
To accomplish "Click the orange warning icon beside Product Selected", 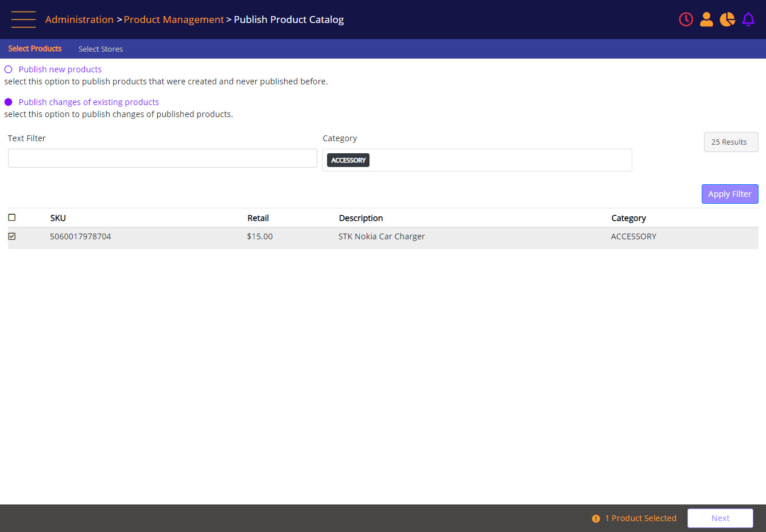I will coord(596,518).
